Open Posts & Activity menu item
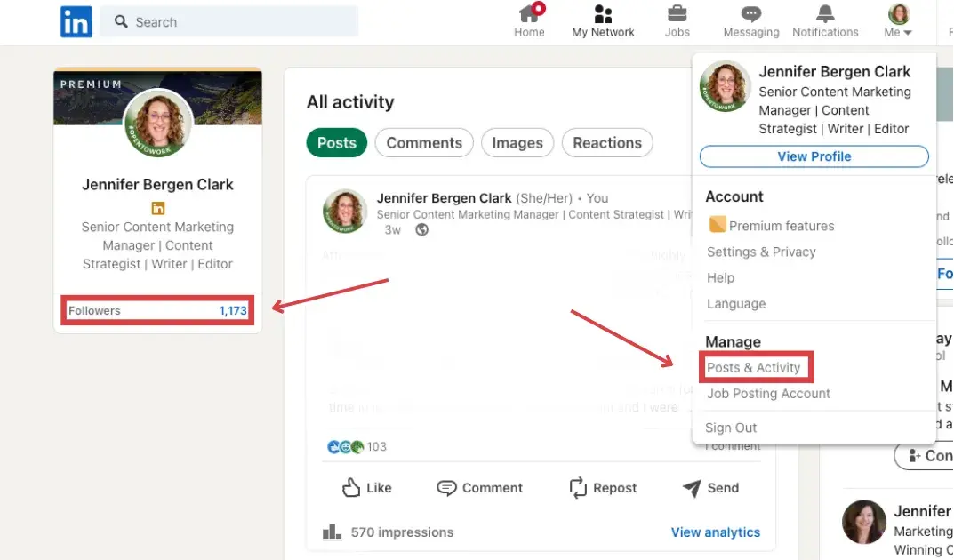The height and width of the screenshot is (560, 954). coord(753,368)
